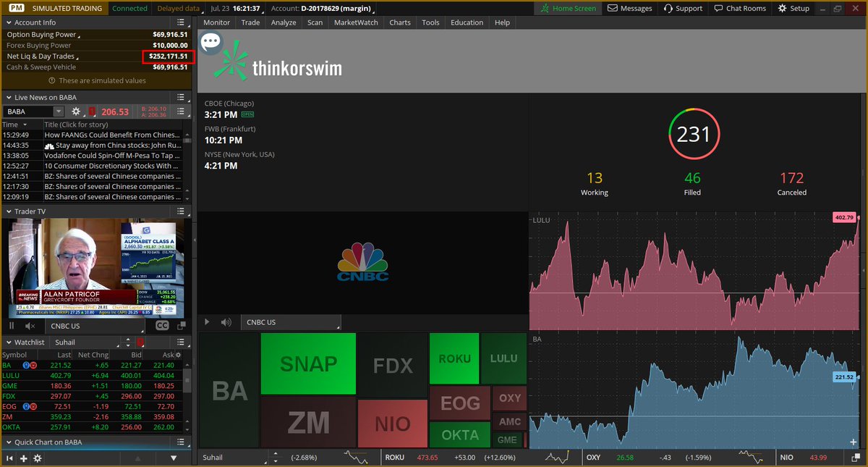Open the Charts tab
The height and width of the screenshot is (467, 868).
(400, 22)
